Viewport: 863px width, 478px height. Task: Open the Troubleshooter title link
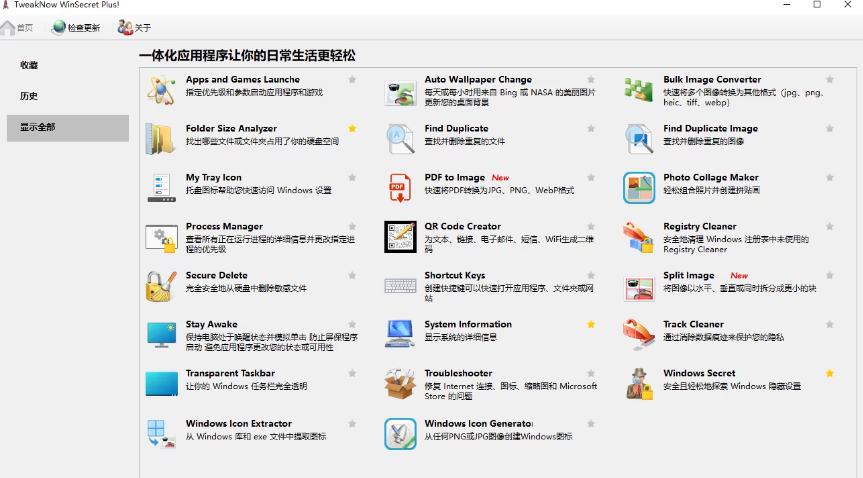tap(458, 373)
